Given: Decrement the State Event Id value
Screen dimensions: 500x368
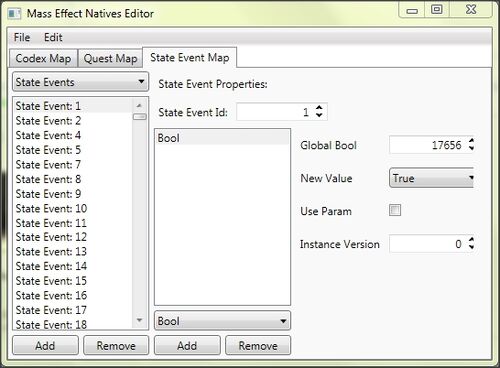Looking at the screenshot, I should 319,115.
